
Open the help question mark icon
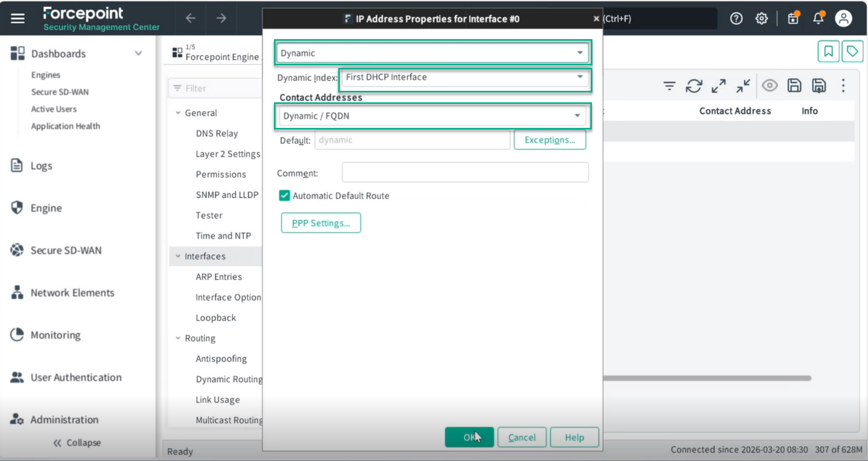pyautogui.click(x=736, y=19)
